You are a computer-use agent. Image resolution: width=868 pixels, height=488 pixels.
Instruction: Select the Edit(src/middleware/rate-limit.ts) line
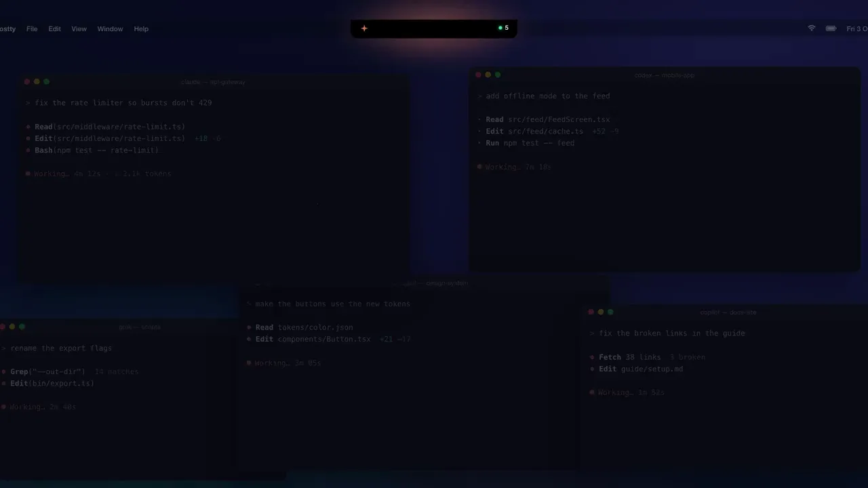tap(123, 138)
